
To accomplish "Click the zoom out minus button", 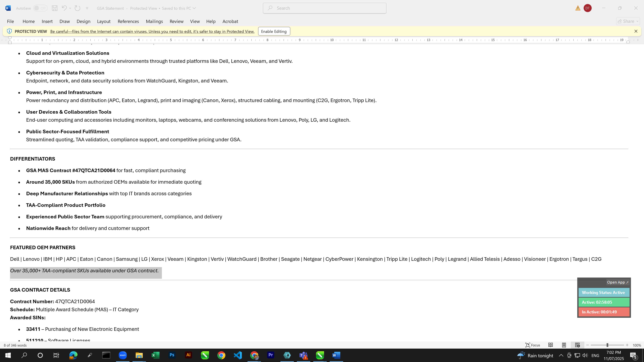I will tap(587, 345).
